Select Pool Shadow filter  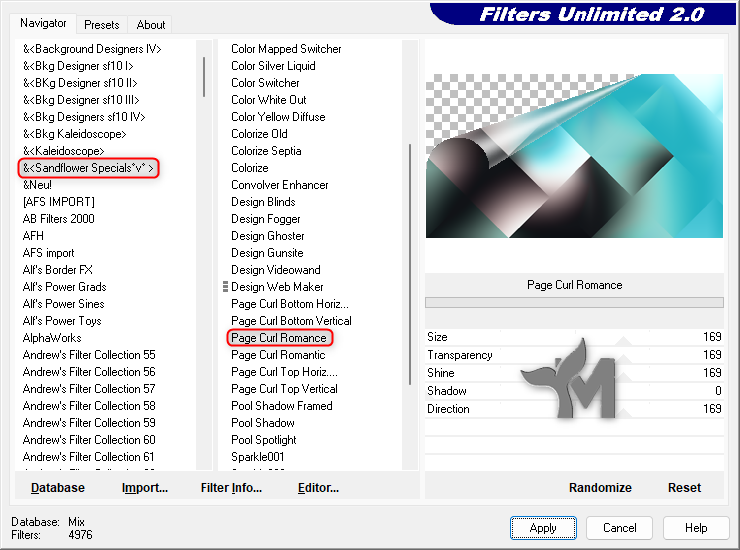(x=263, y=423)
